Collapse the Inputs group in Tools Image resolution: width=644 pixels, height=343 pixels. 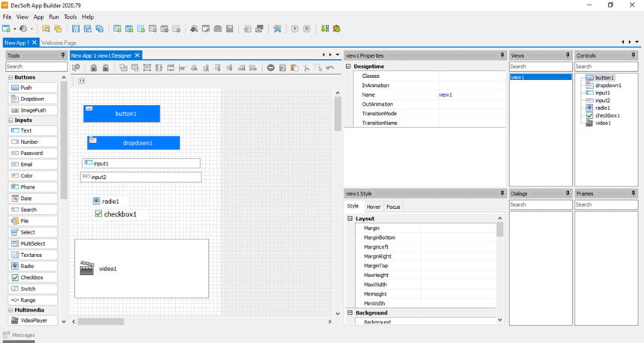click(x=10, y=121)
